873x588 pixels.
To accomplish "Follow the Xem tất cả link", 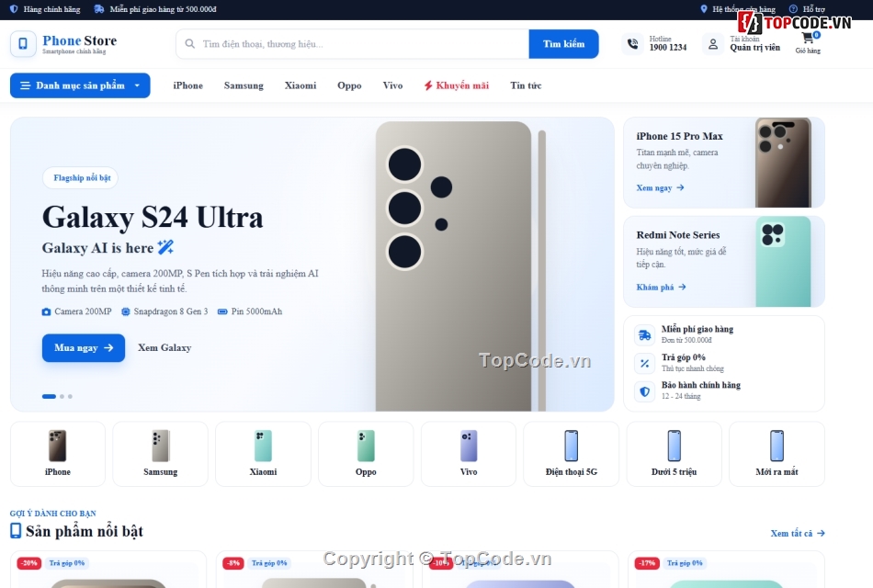I will pyautogui.click(x=798, y=533).
